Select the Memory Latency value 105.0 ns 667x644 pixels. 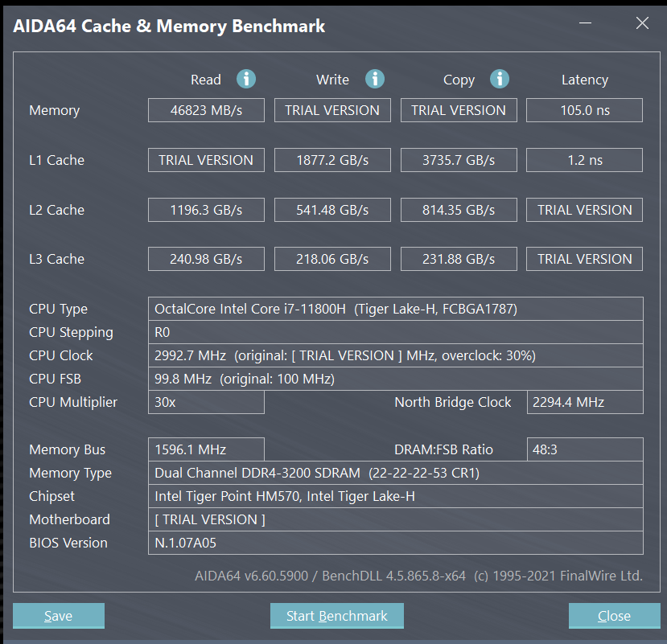pyautogui.click(x=584, y=110)
